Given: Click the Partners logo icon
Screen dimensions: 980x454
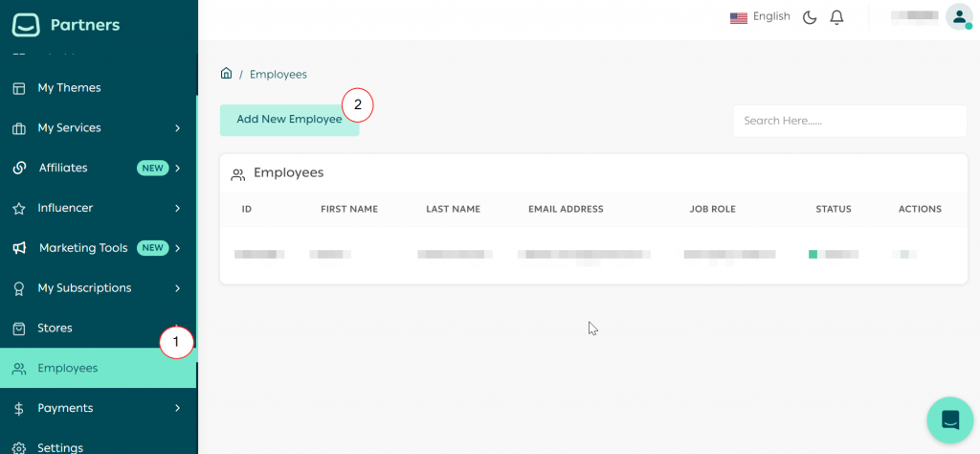Looking at the screenshot, I should pyautogui.click(x=26, y=25).
